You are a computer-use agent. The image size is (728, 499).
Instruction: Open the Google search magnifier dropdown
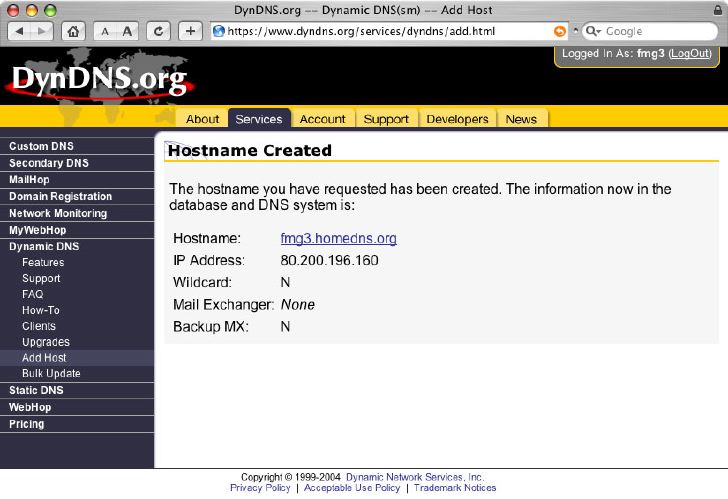[593, 31]
